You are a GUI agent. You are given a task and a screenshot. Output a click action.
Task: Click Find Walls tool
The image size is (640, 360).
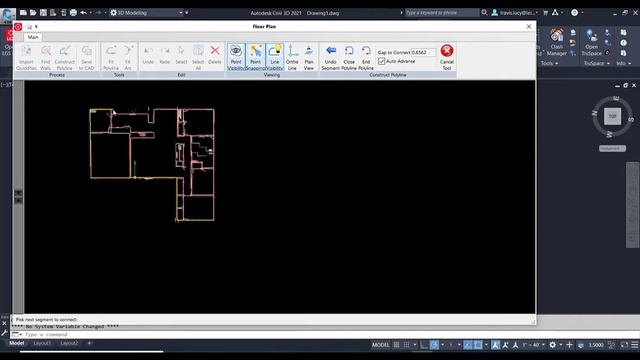(x=46, y=57)
